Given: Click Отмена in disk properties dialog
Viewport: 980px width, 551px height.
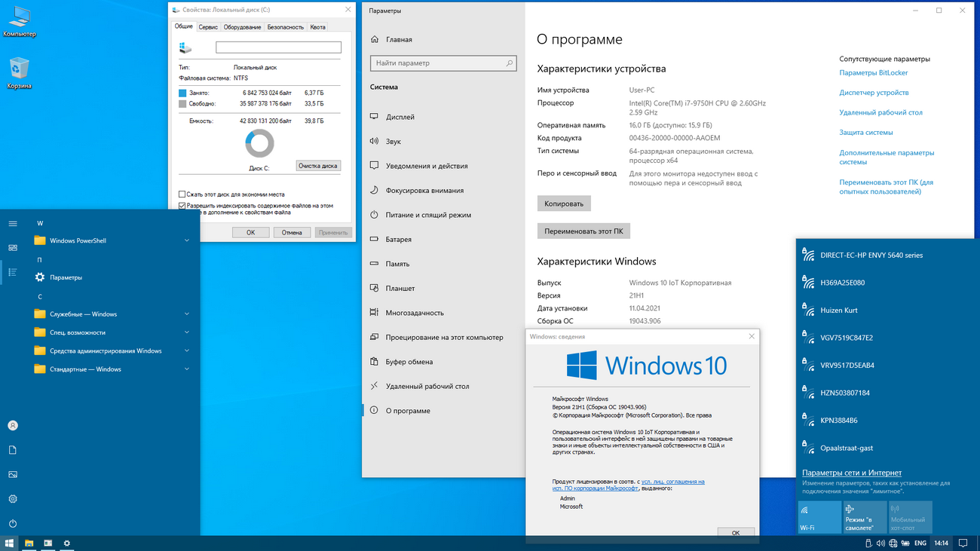Looking at the screenshot, I should click(292, 232).
